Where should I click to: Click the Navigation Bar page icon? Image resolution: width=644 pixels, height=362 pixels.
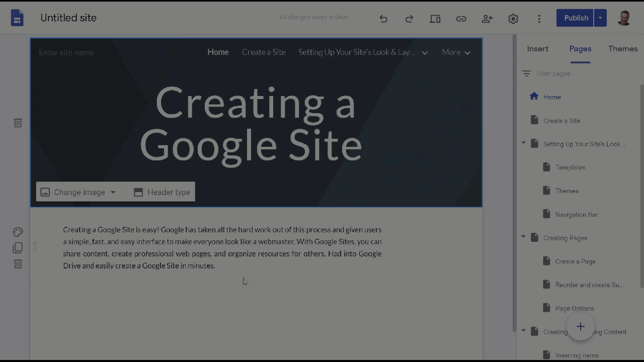[546, 214]
